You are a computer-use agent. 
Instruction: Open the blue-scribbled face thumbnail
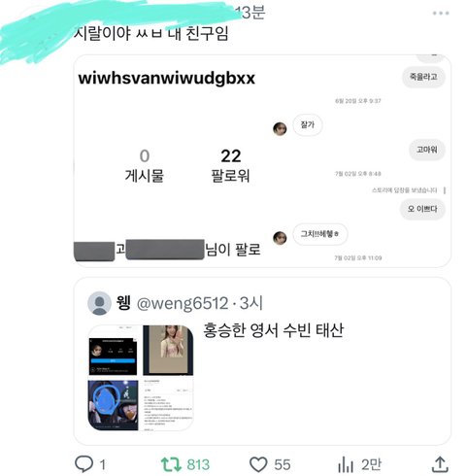pos(114,405)
